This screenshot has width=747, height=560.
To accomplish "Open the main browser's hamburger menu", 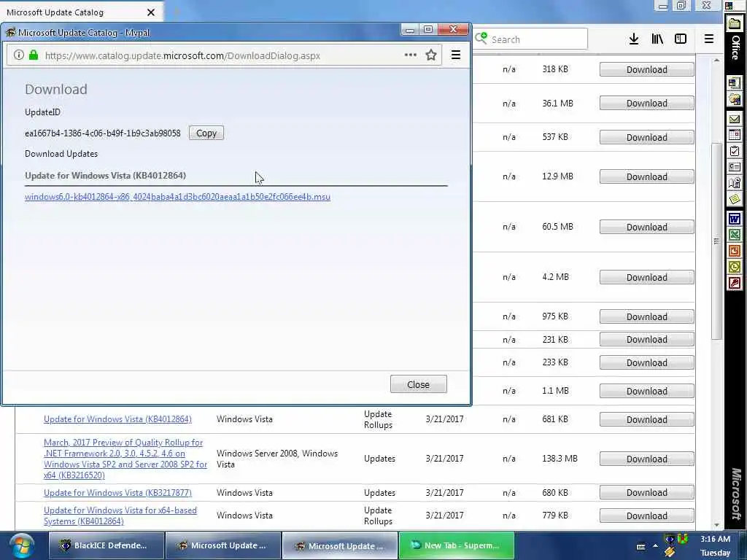I will coord(709,39).
